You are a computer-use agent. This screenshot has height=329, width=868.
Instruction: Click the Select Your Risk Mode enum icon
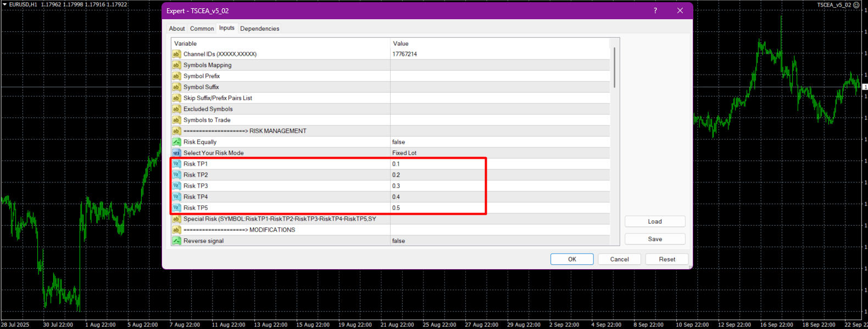(176, 153)
